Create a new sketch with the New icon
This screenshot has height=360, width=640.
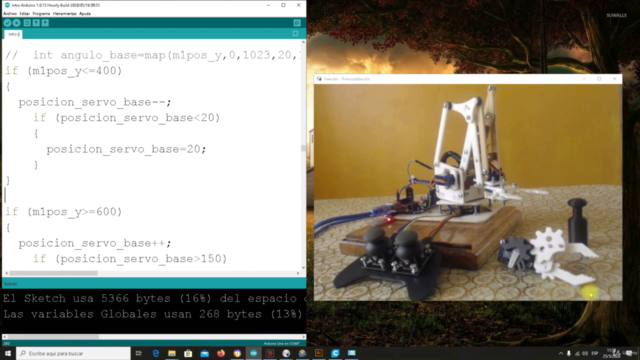[27, 23]
